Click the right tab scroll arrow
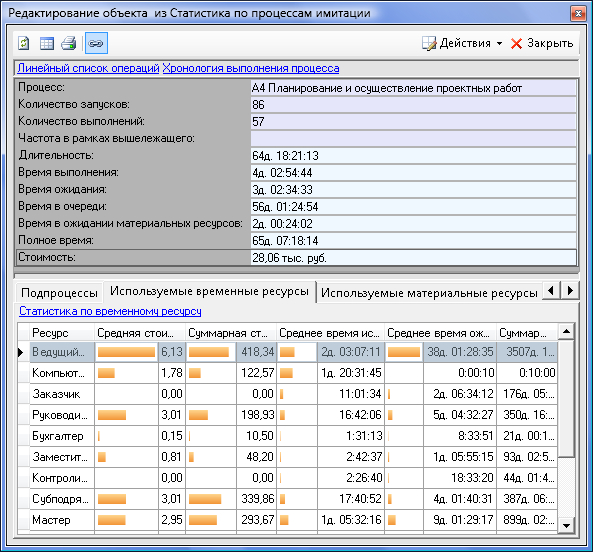Image resolution: width=593 pixels, height=552 pixels. tap(570, 290)
